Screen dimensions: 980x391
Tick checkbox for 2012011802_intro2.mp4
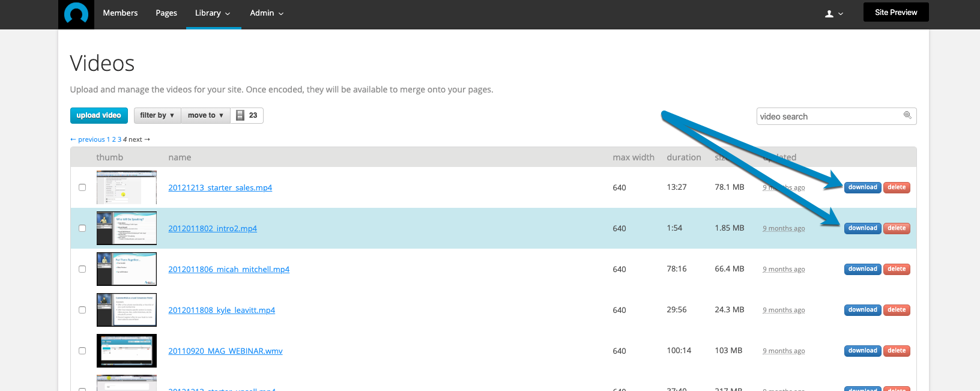coord(82,228)
